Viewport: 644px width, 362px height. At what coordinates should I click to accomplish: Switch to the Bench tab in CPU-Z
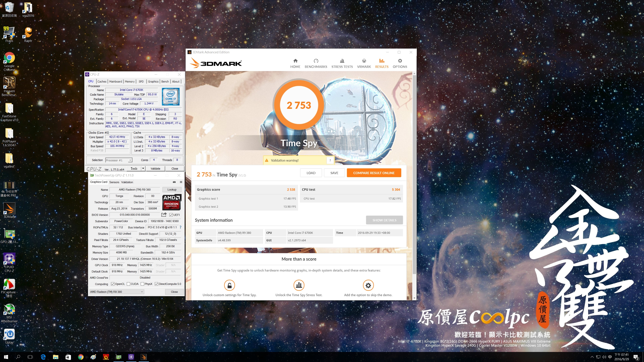[165, 81]
